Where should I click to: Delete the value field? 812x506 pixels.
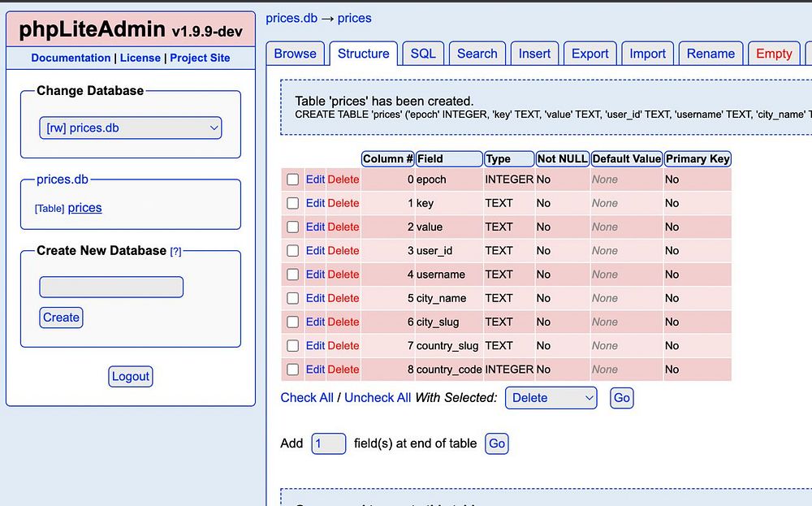[343, 227]
